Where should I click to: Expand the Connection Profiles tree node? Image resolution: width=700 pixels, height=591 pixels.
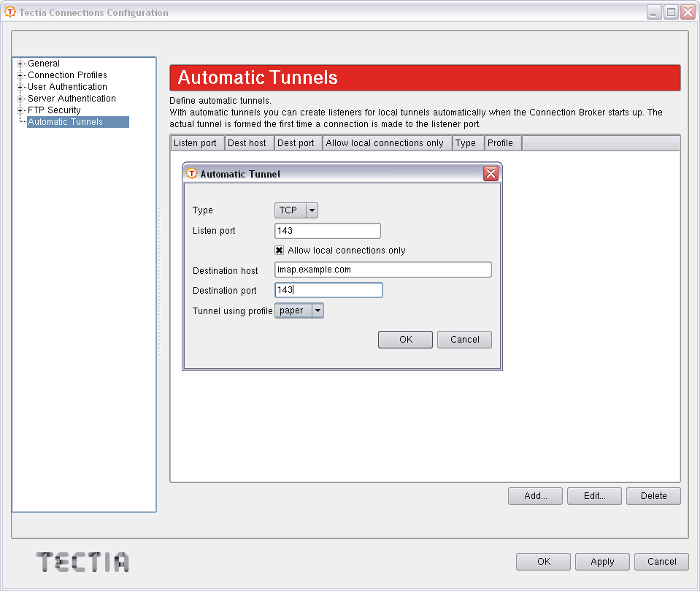(x=20, y=75)
